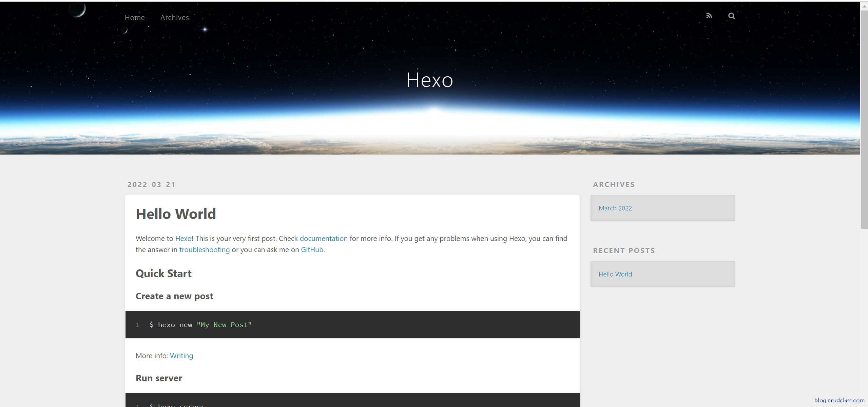Click the post date 2022-03-21

151,184
